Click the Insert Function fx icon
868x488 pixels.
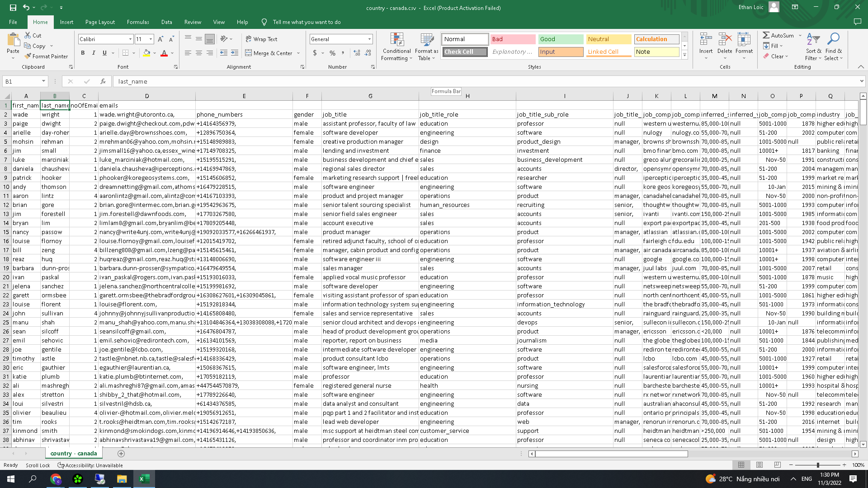click(103, 81)
